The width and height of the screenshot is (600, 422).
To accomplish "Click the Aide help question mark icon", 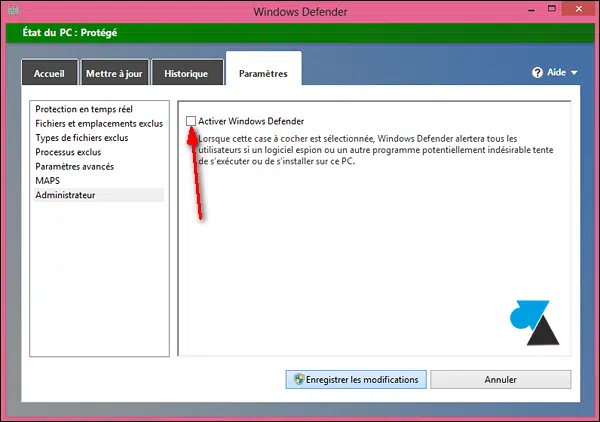I will (537, 72).
